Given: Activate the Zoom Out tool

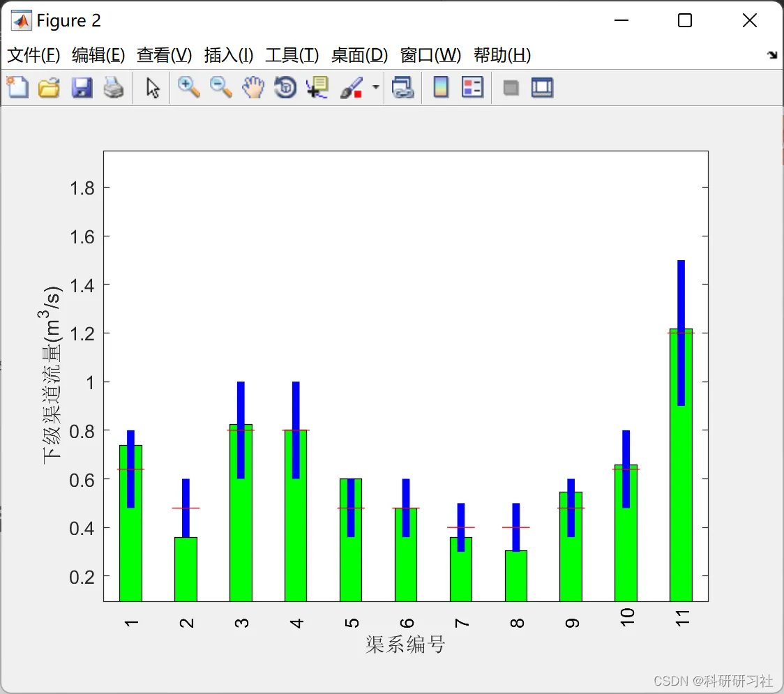Looking at the screenshot, I should coord(220,87).
